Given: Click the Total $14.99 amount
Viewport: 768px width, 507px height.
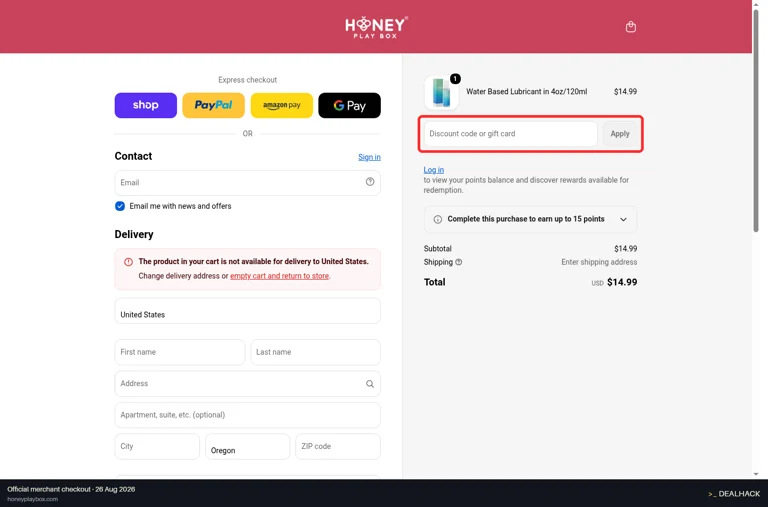Looking at the screenshot, I should tap(622, 282).
